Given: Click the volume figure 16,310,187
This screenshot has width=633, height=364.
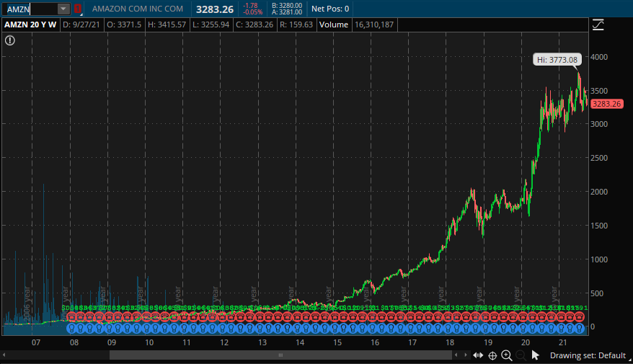Looking at the screenshot, I should tap(374, 25).
